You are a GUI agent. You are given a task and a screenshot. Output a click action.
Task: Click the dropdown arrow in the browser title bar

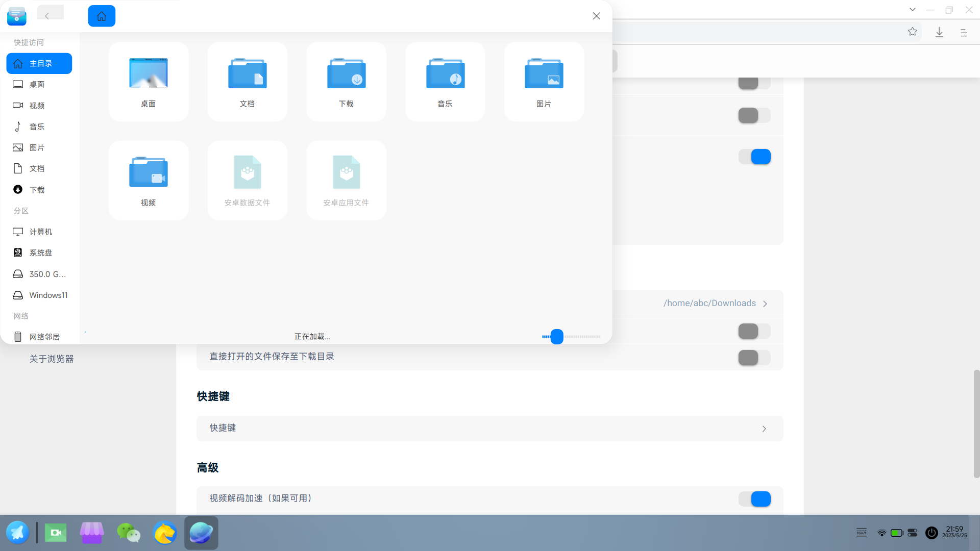(x=912, y=9)
